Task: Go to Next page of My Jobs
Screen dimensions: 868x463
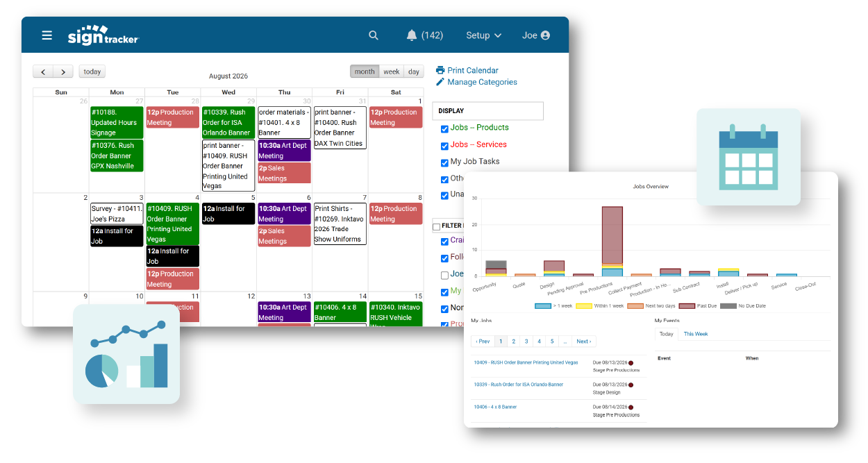Action: [584, 342]
